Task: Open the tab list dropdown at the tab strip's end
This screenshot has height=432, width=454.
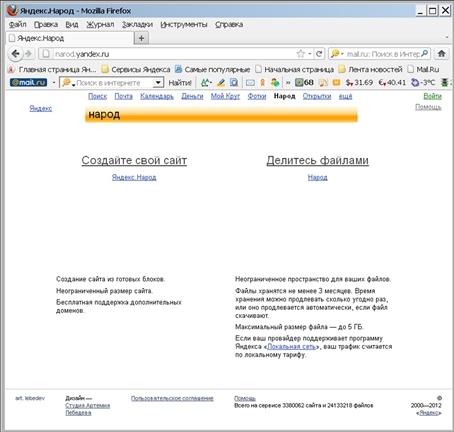Action: click(447, 38)
